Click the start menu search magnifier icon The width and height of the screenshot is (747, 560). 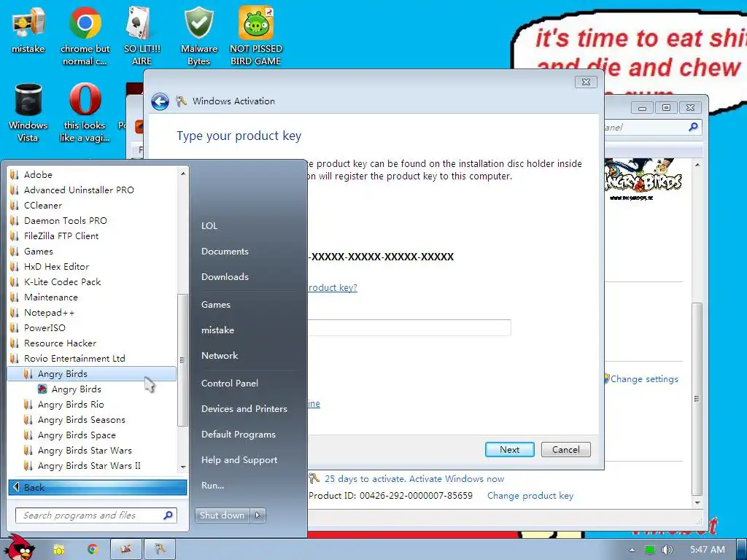pos(168,516)
